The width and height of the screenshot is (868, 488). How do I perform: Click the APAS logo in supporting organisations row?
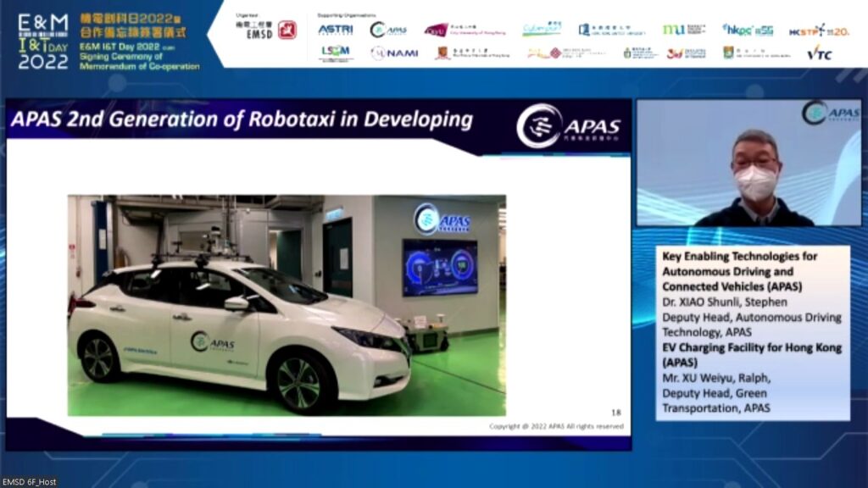coord(388,30)
